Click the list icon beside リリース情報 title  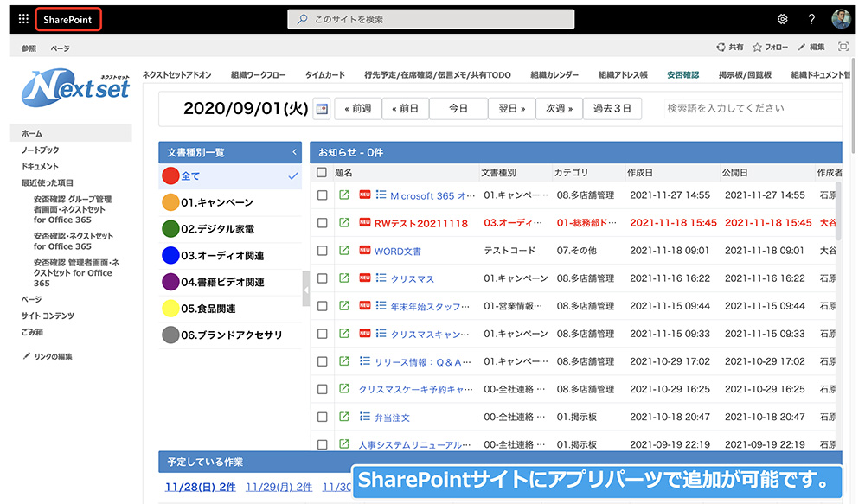[x=365, y=361]
